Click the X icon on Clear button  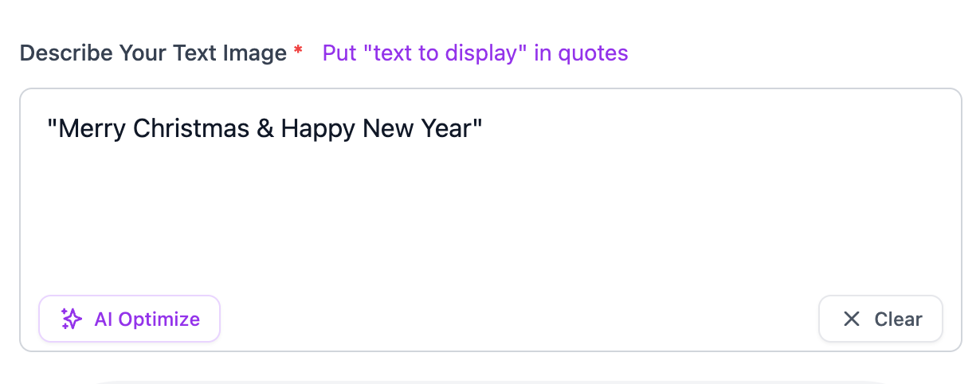click(x=852, y=319)
